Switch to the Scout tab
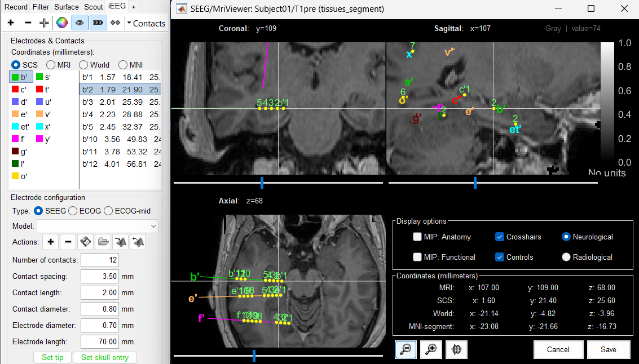 [x=94, y=7]
